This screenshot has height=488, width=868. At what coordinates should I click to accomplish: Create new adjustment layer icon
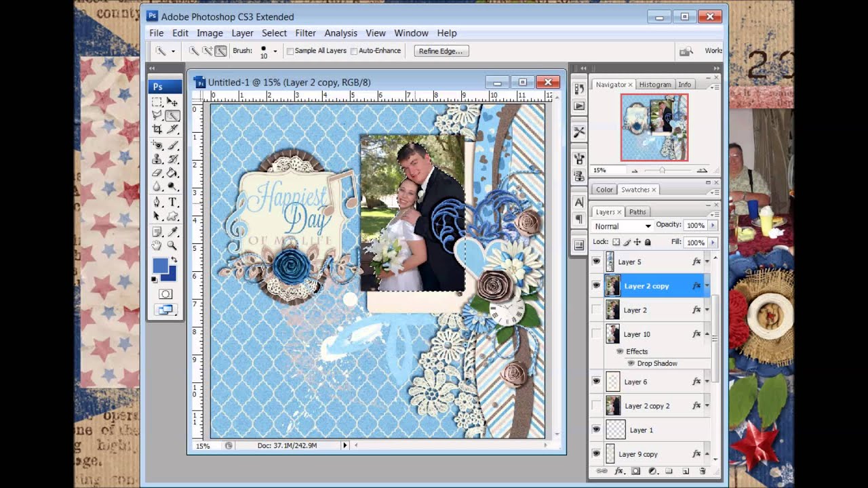(x=652, y=471)
